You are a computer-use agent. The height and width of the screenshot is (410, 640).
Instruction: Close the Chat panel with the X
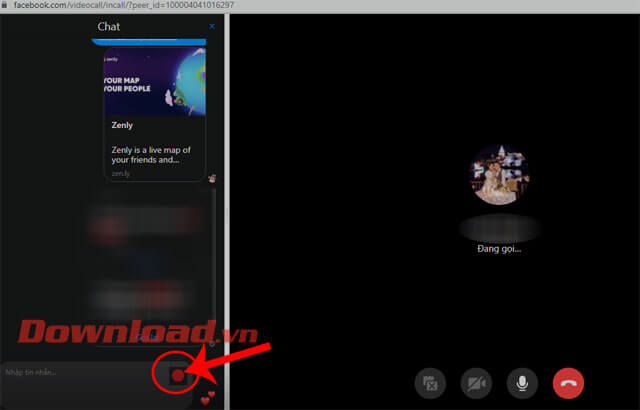[x=212, y=26]
